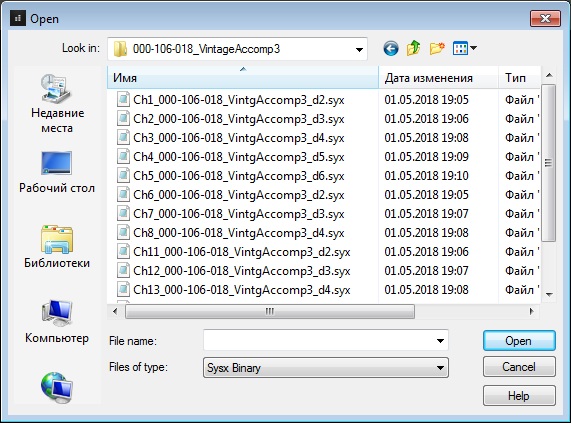
Task: Click the Cancel button
Action: [519, 367]
